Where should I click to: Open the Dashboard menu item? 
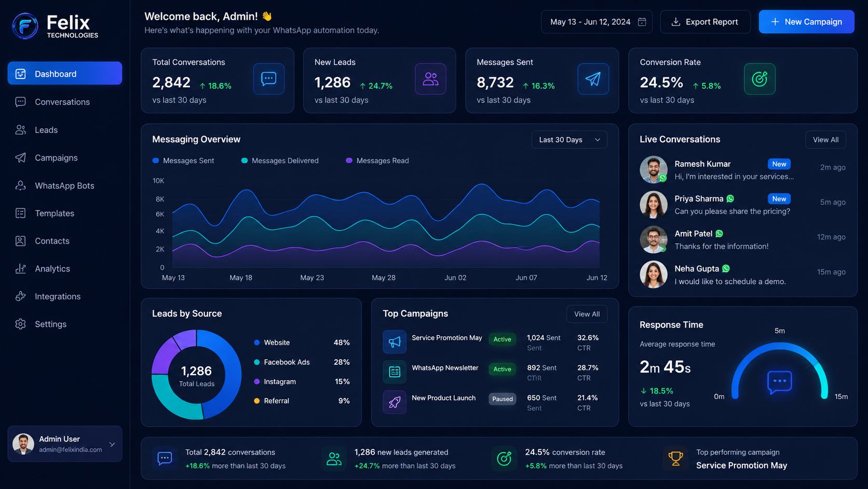(65, 73)
